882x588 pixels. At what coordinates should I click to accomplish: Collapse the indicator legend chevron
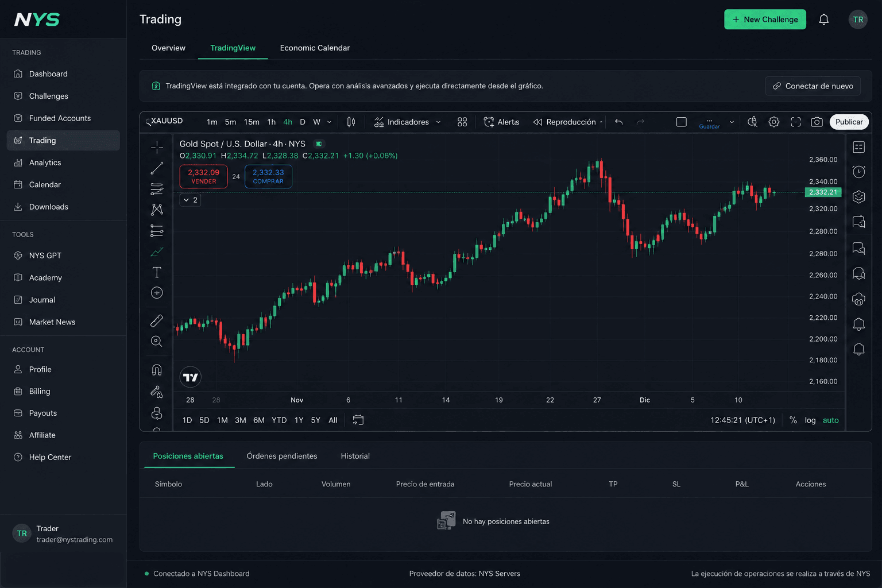click(190, 200)
